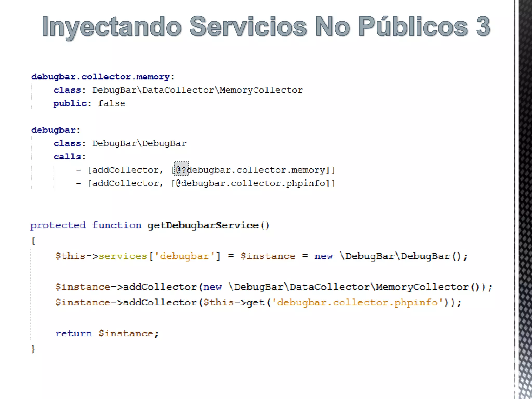Click the 'protected' keyword
This screenshot has height=399, width=532.
[58, 225]
